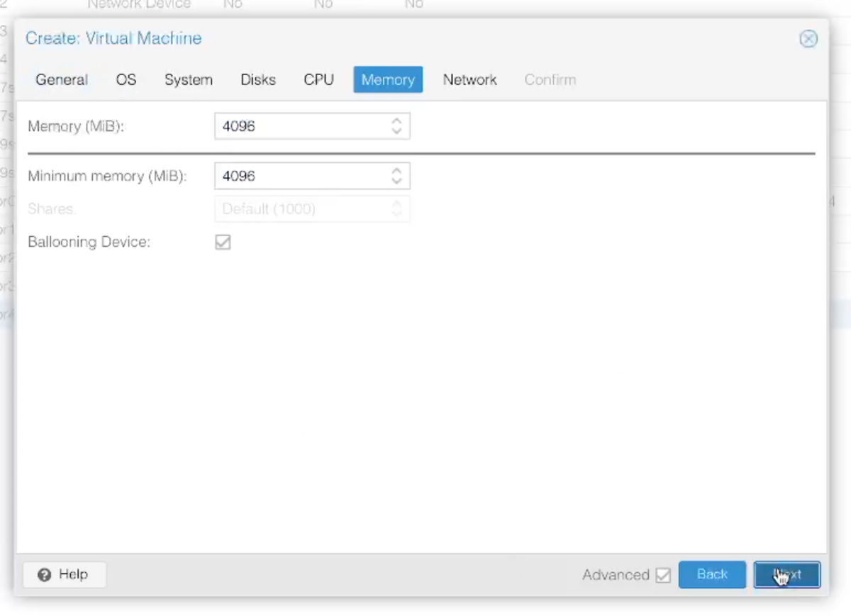Decrease Minimum memory using the down arrow
The image size is (851, 616).
397,180
